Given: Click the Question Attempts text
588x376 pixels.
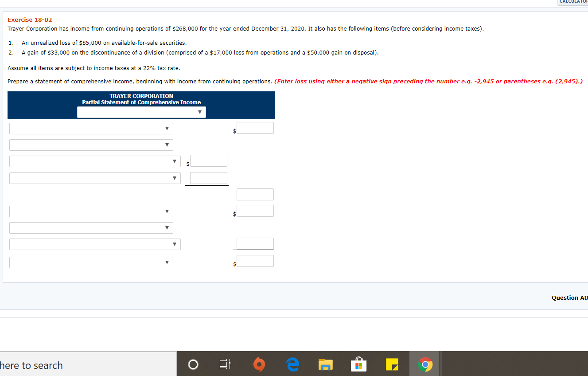Looking at the screenshot, I should point(569,298).
